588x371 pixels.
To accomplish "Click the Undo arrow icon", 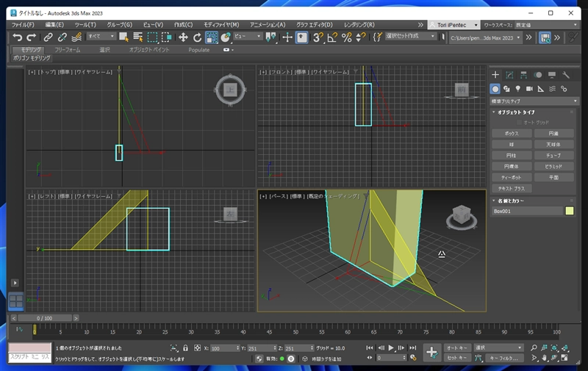I will tap(17, 37).
